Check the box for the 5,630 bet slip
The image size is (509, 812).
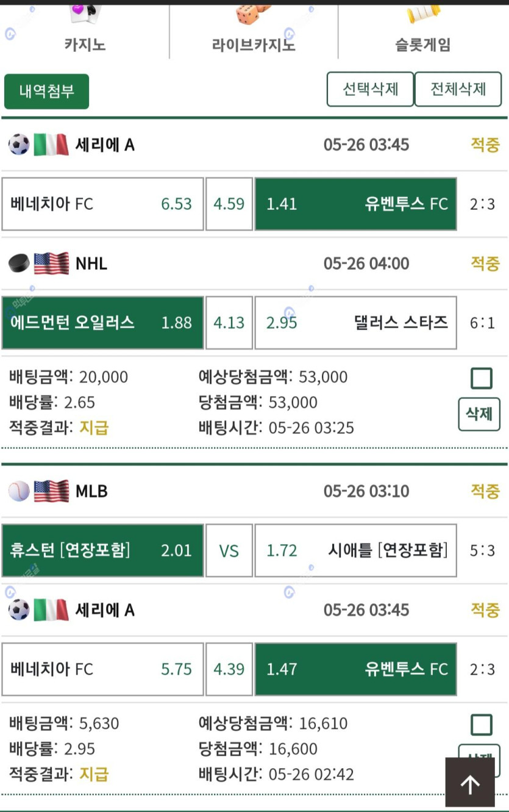pos(482,725)
